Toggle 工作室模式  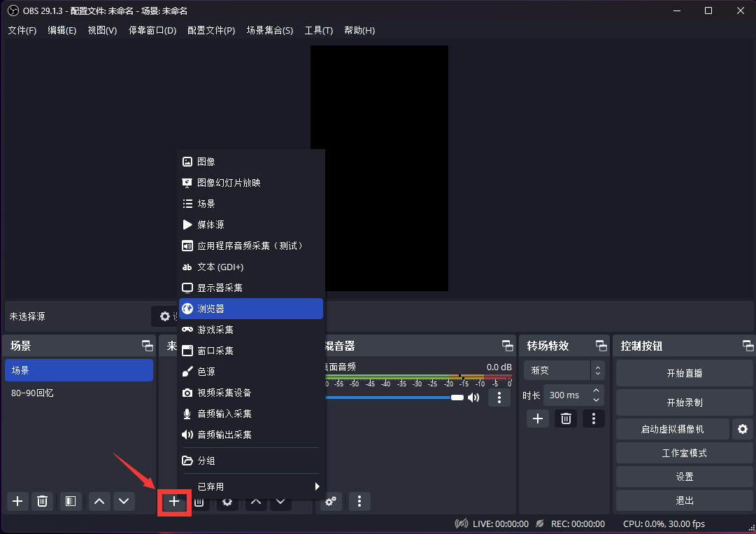click(684, 453)
